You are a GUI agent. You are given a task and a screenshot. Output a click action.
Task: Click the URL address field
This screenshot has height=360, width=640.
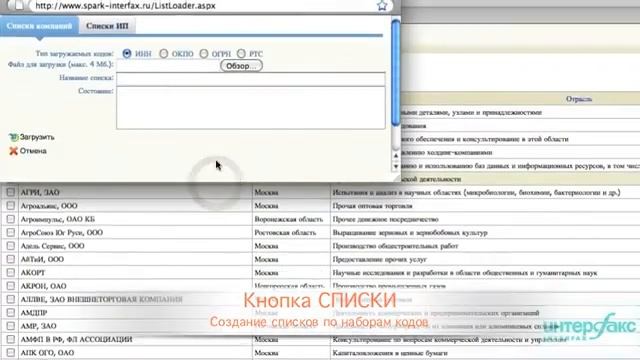point(203,6)
